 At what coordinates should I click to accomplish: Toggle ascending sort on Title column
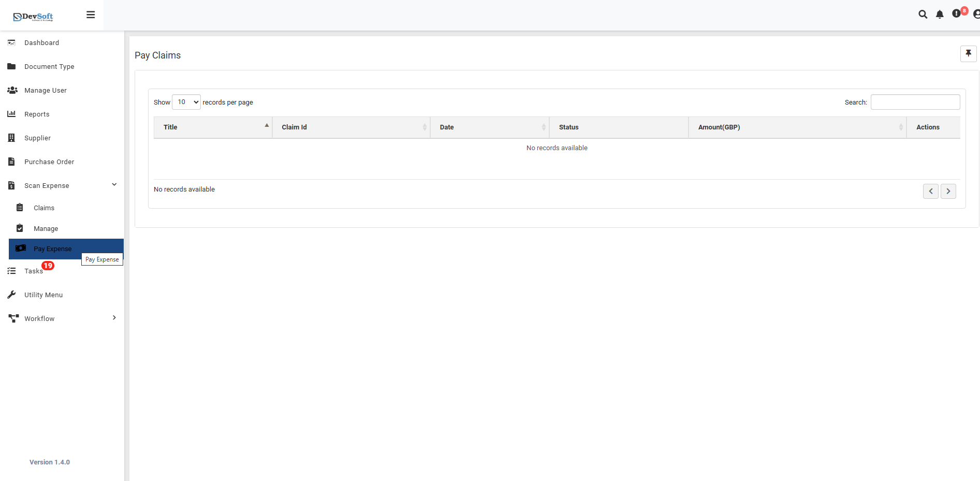[267, 125]
